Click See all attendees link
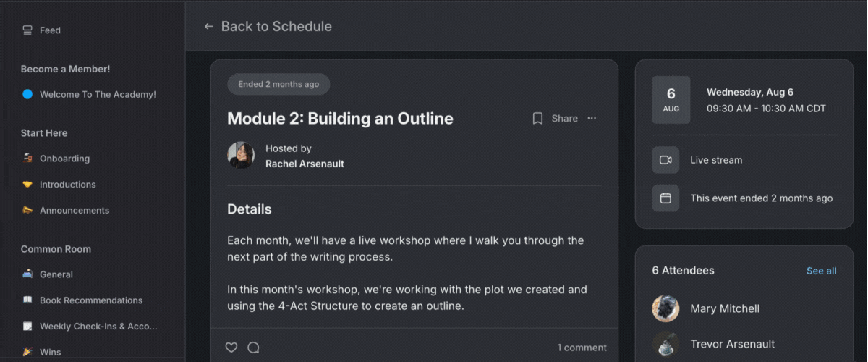Image resolution: width=868 pixels, height=362 pixels. click(821, 271)
